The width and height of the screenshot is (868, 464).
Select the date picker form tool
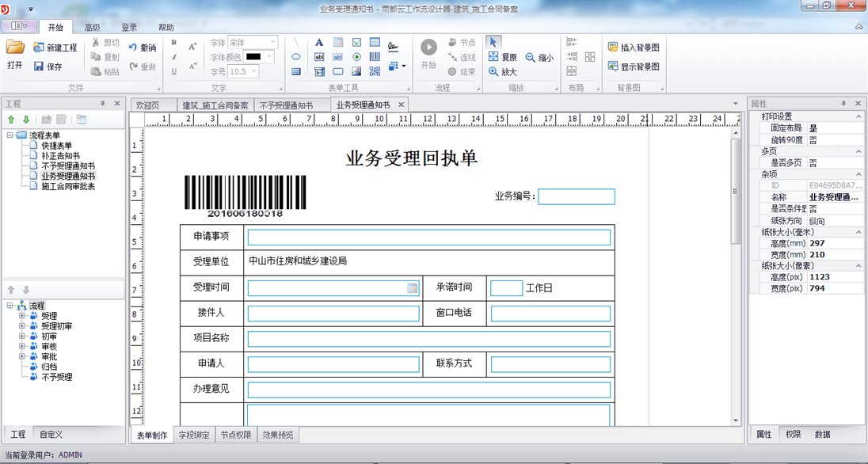337,43
